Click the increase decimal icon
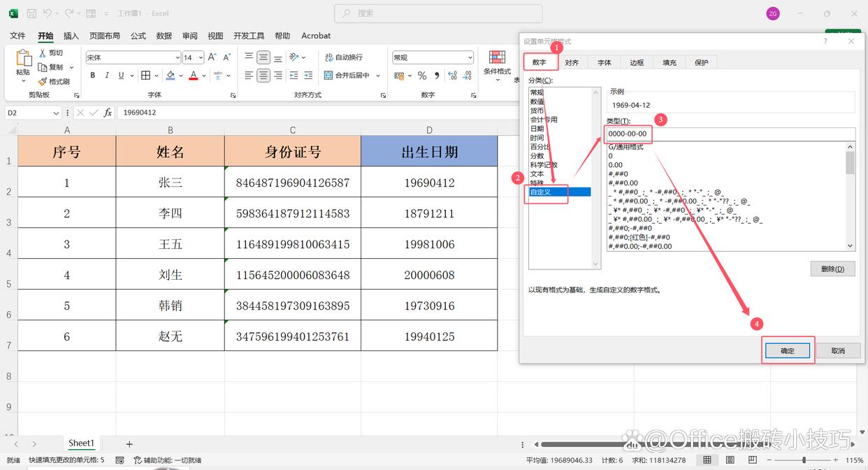 [452, 76]
